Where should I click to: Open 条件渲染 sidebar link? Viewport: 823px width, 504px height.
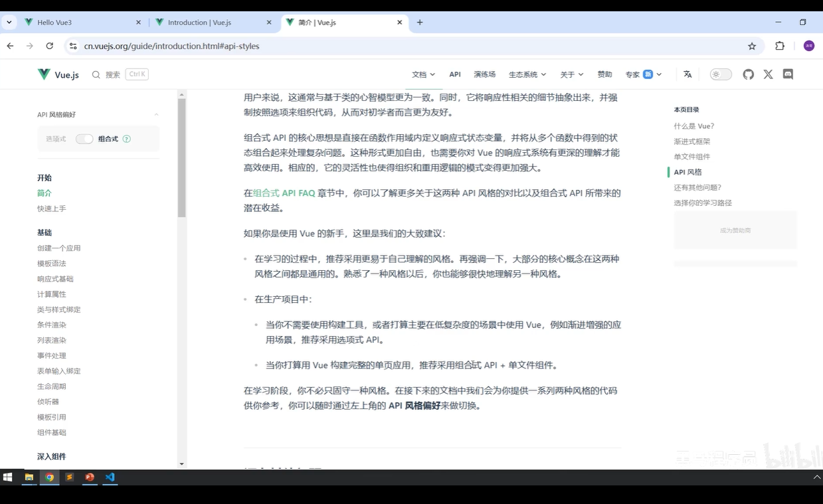pos(52,325)
